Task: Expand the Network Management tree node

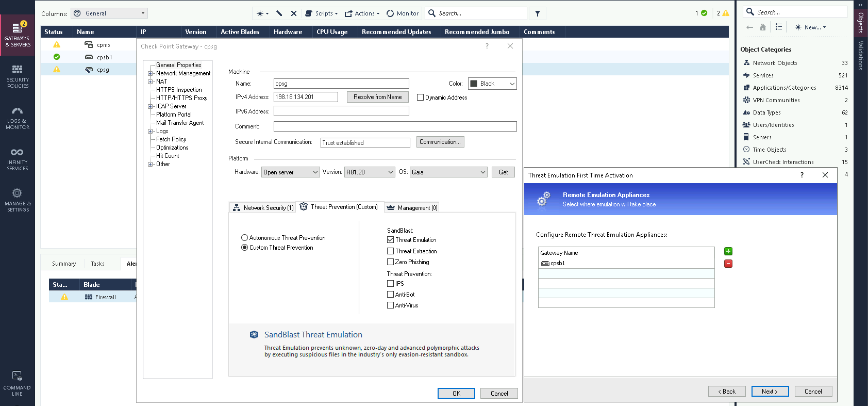Action: tap(151, 73)
